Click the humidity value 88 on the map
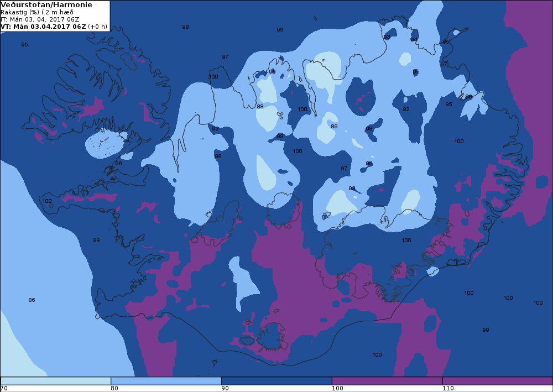553x392 pixels. (x=260, y=107)
